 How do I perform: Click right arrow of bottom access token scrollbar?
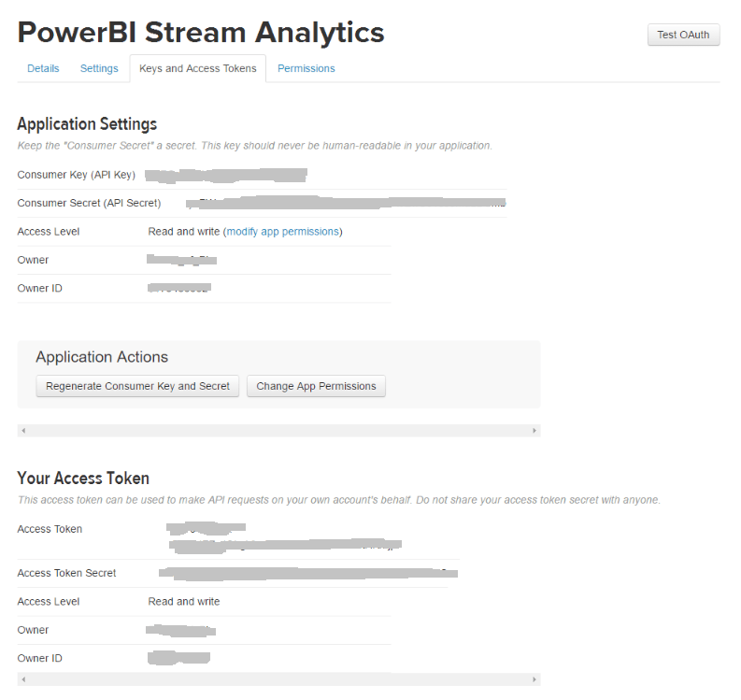[534, 679]
